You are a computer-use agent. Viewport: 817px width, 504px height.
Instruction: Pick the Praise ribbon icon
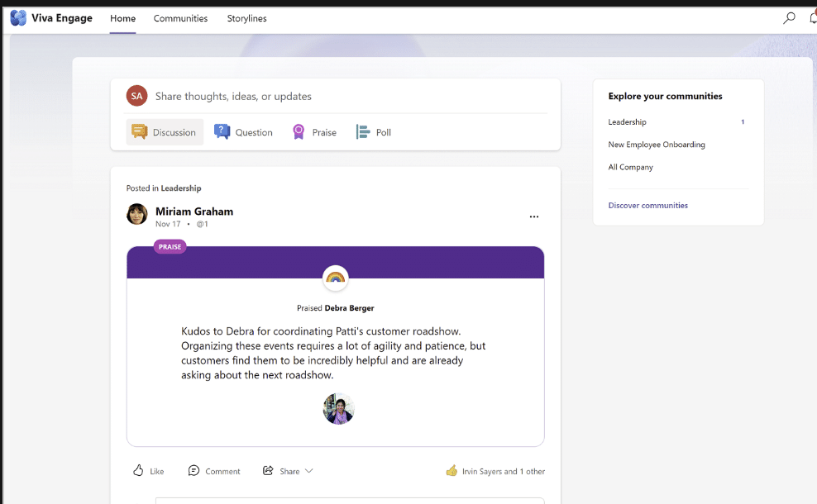coord(299,131)
